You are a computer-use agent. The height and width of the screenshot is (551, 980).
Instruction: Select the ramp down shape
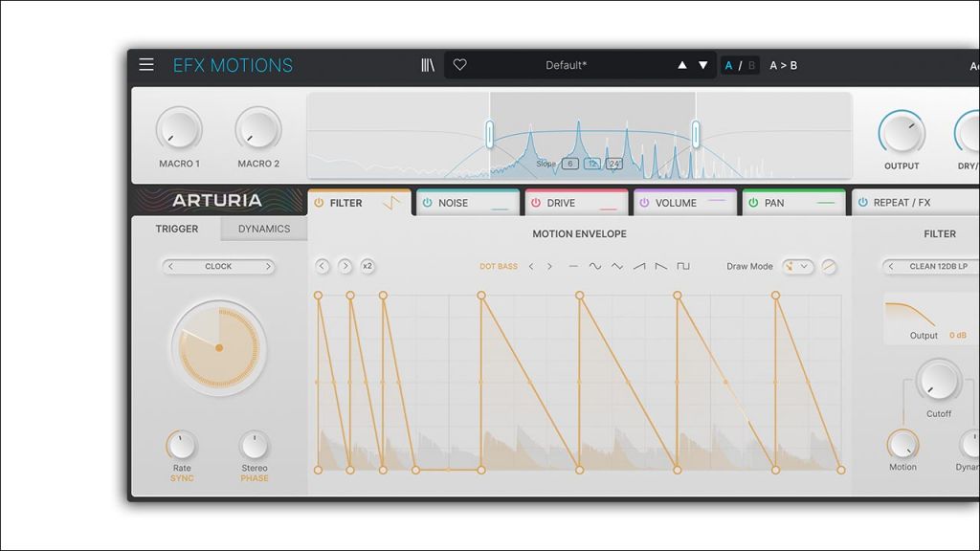(660, 266)
